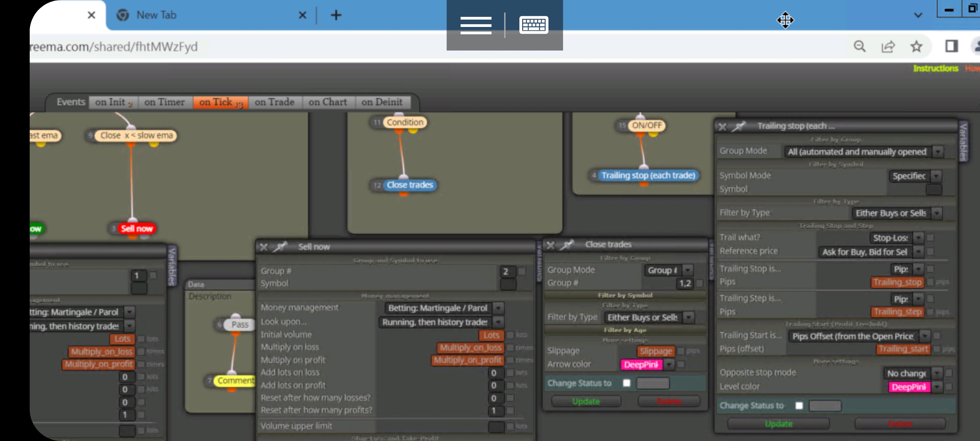Image resolution: width=980 pixels, height=441 pixels.
Task: Pin the Trailing stop properties panel
Action: point(739,126)
